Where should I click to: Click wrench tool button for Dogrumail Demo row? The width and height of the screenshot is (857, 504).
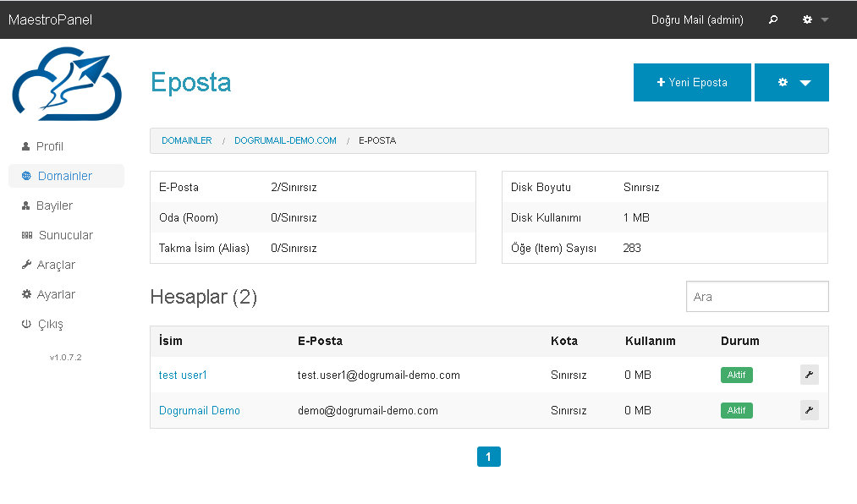(x=809, y=410)
